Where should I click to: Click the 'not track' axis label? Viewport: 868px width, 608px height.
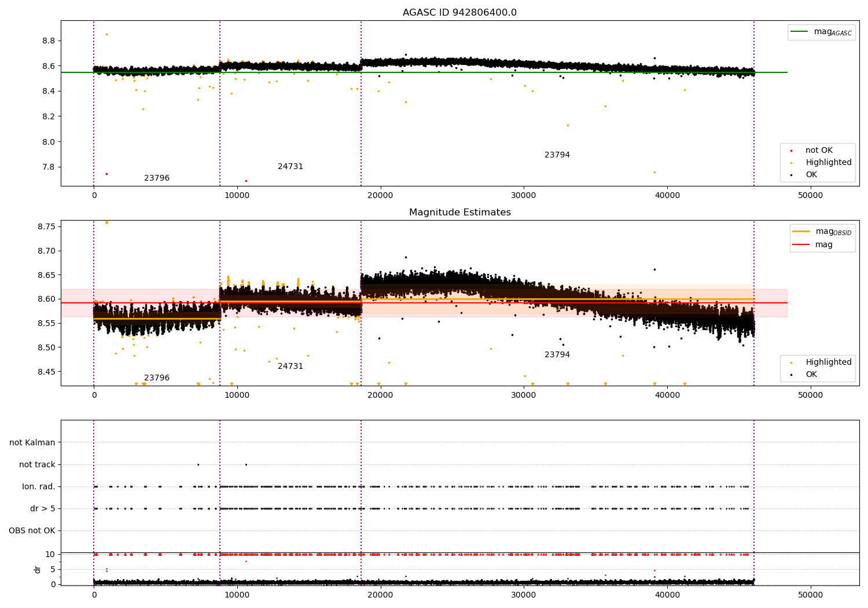point(37,465)
